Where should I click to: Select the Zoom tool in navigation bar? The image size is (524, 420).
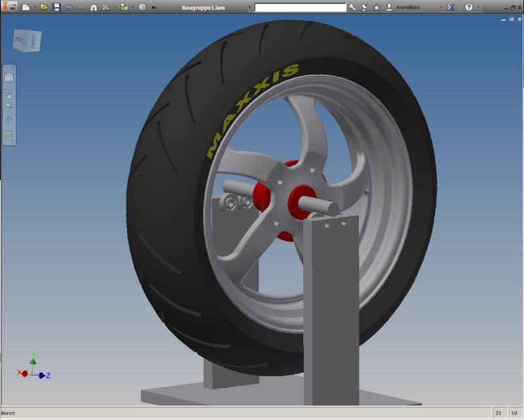tap(9, 105)
